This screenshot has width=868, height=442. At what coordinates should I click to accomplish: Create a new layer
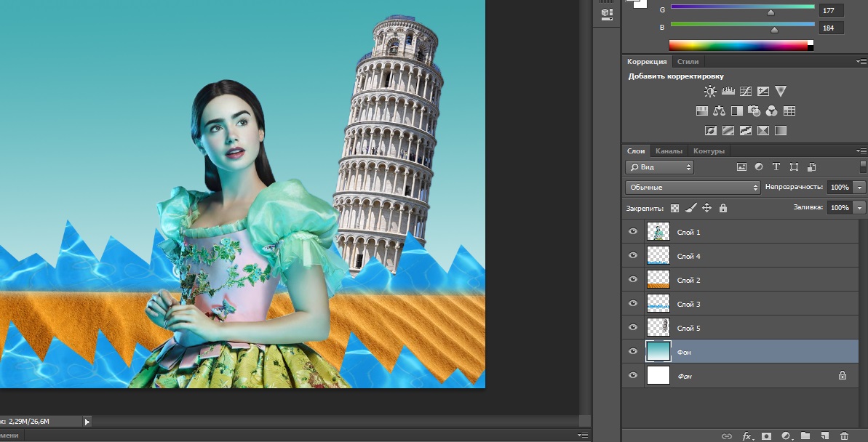(824, 436)
